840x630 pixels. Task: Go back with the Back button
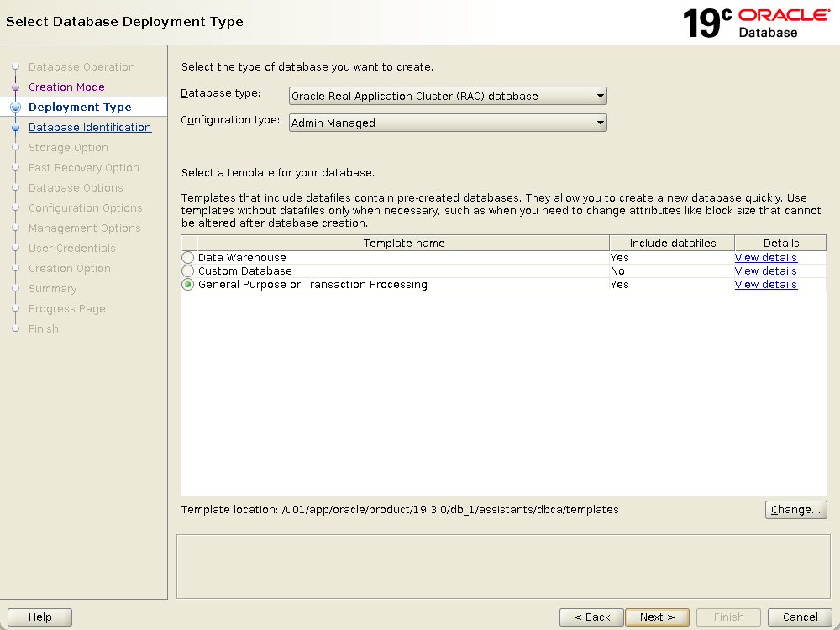point(592,617)
